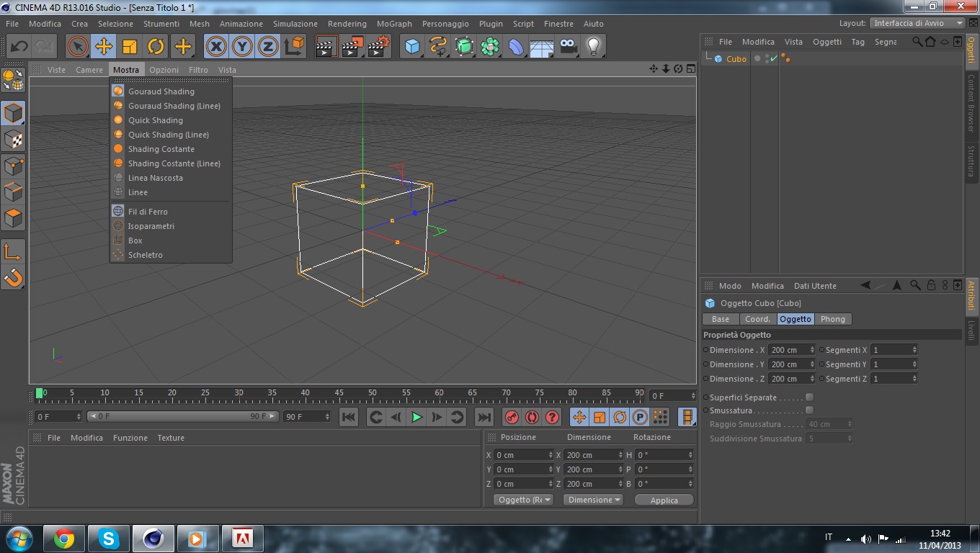This screenshot has height=553, width=980.
Task: Add a Cube primitive object
Action: point(412,47)
